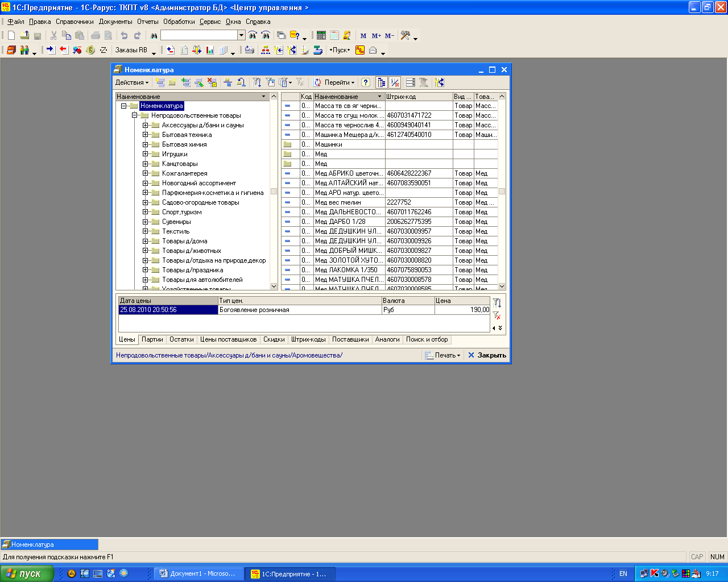Click the M- memory button
Viewport: 728px width, 582px height.
[390, 35]
